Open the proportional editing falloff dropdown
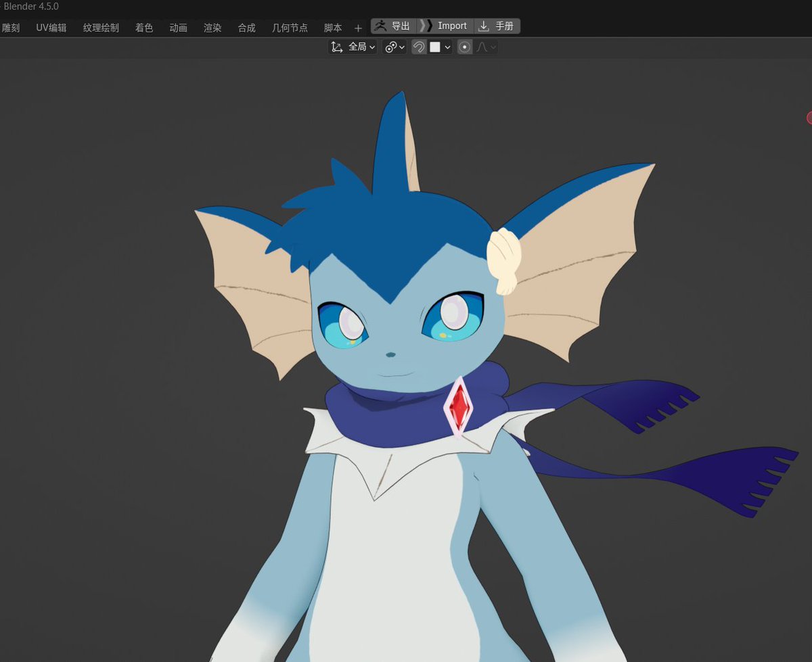Viewport: 812px width, 662px height. (486, 47)
